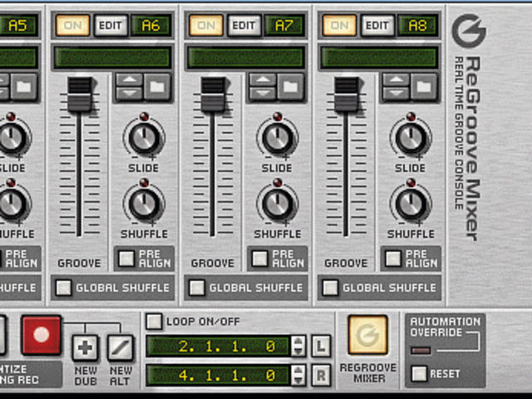This screenshot has width=532, height=399.
Task: Click the Slide knob on channel A7
Action: pos(278,138)
